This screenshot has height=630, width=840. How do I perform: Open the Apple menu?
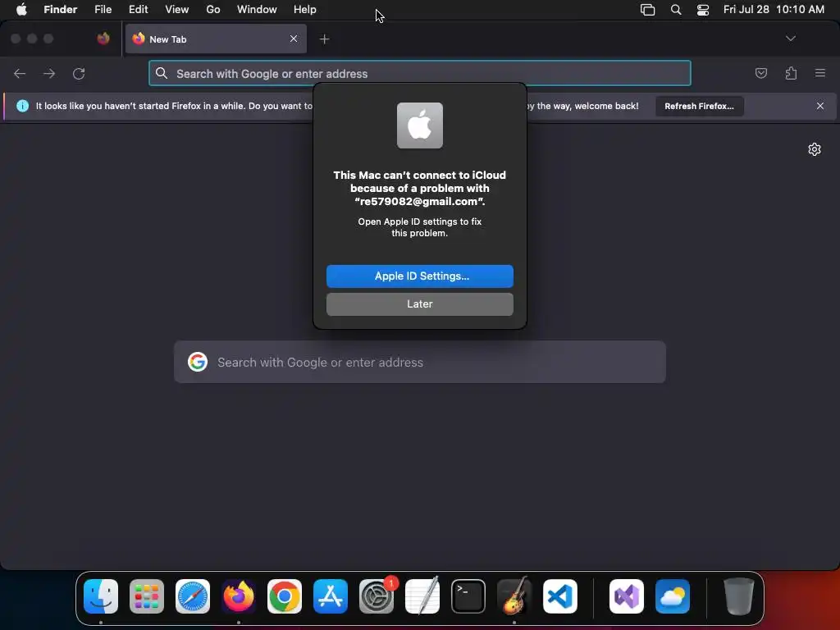(21, 10)
